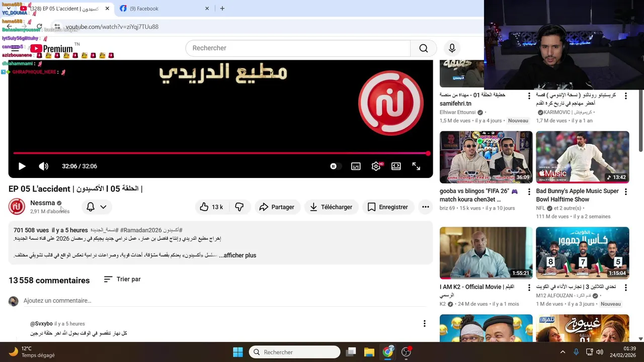
Task: Click the red video progress bar
Action: click(x=220, y=153)
